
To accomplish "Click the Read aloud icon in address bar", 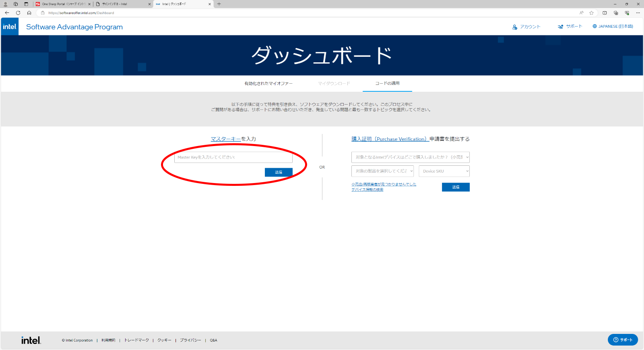I will coord(581,13).
